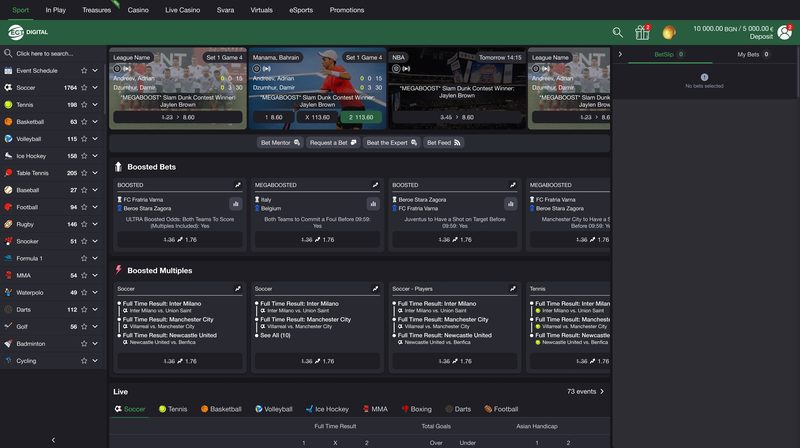Select the Rugby ball icon in sidebar

click(x=8, y=224)
